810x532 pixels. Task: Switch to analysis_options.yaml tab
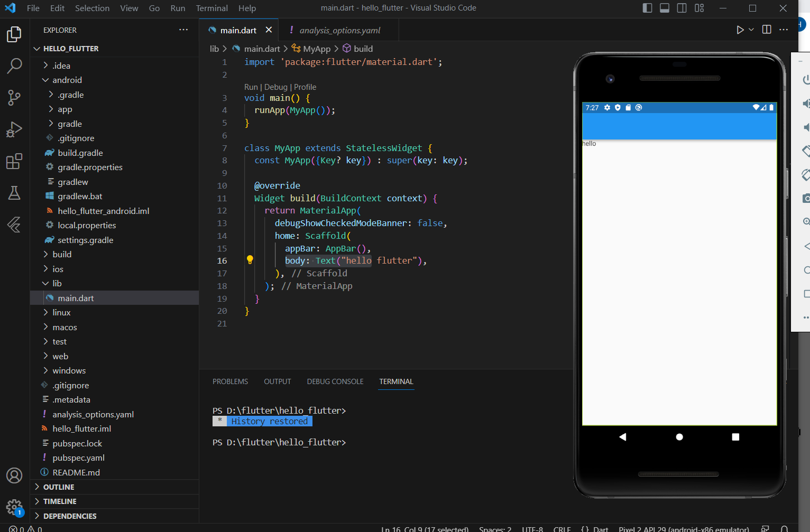tap(339, 30)
